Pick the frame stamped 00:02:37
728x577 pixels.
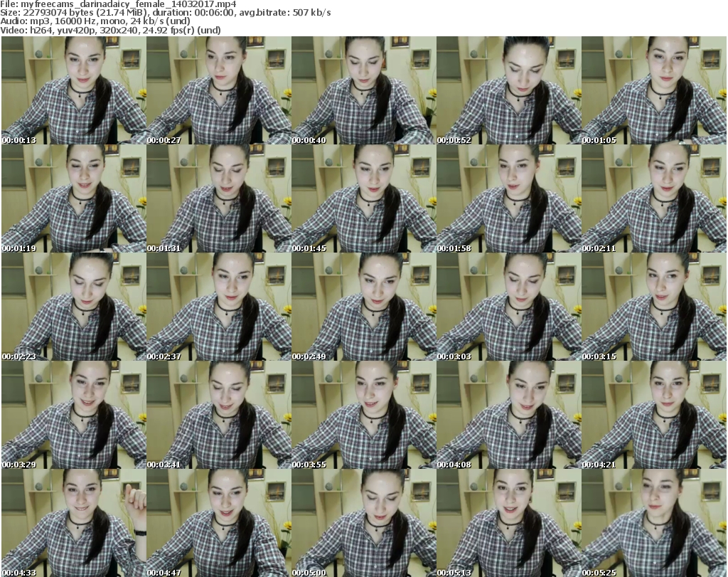(219, 307)
